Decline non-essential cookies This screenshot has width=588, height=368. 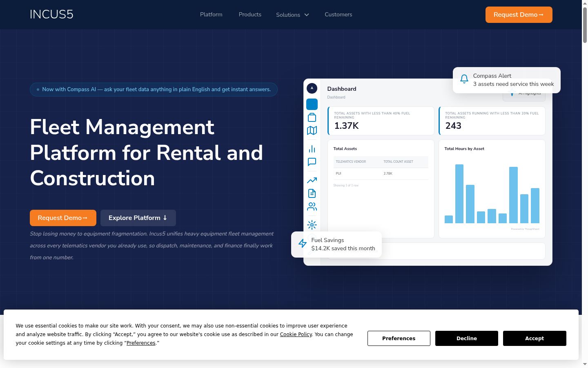coord(467,339)
